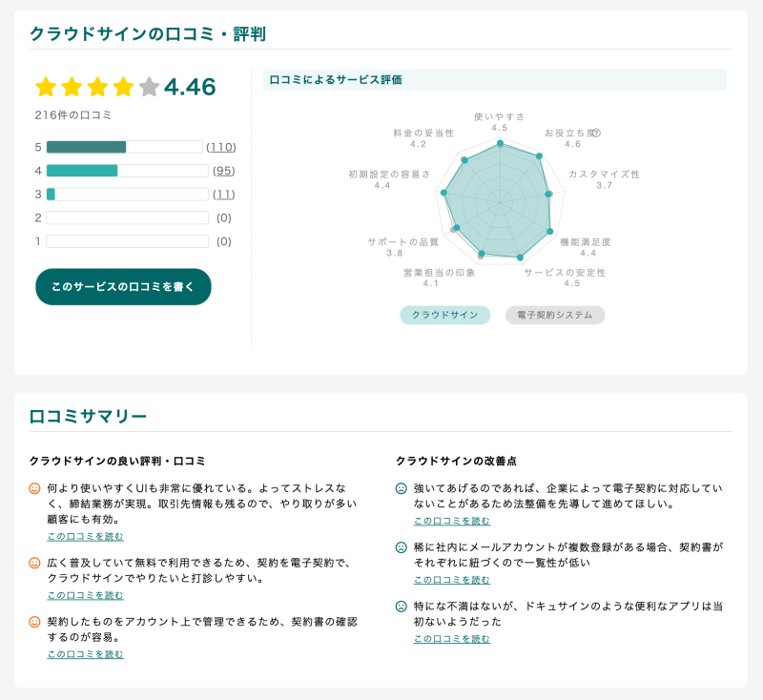This screenshot has height=700, width=763.
Task: Click smiley icon beside 何より使いやすく review
Action: 34,488
